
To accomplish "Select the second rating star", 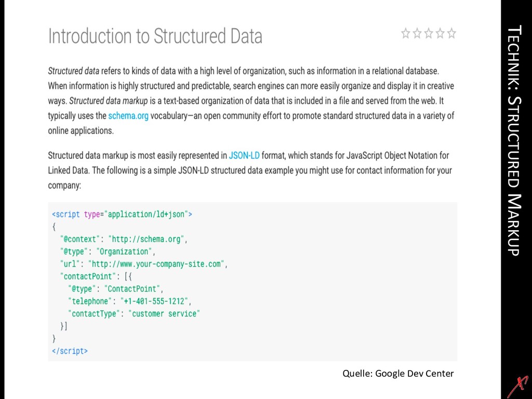I will (x=417, y=34).
